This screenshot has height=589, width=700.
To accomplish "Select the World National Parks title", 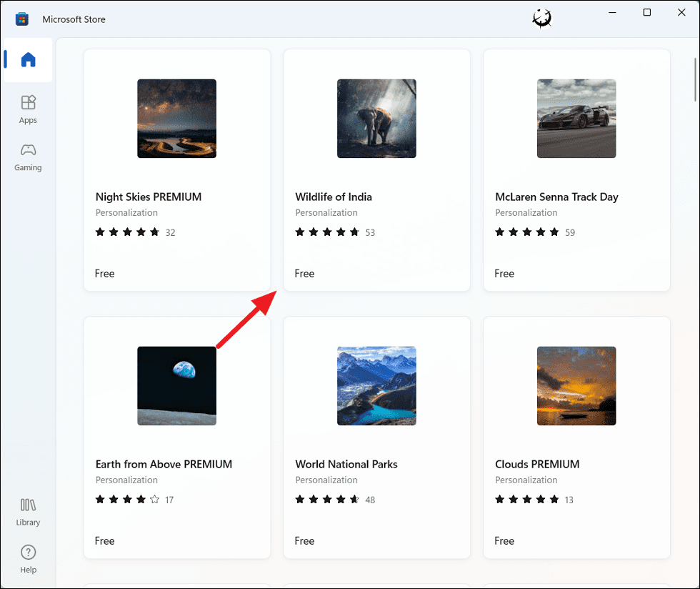I will click(346, 465).
